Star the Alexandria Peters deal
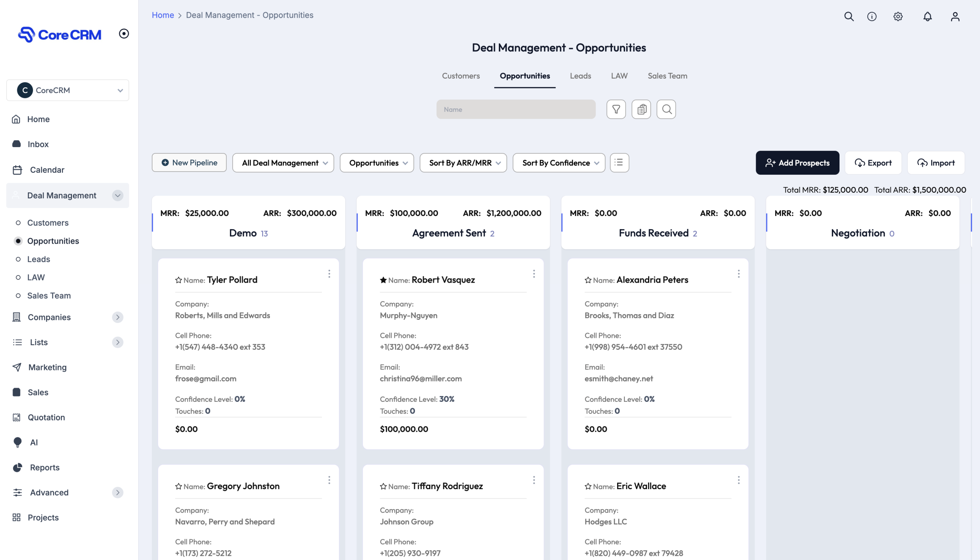The height and width of the screenshot is (560, 980). pos(588,280)
